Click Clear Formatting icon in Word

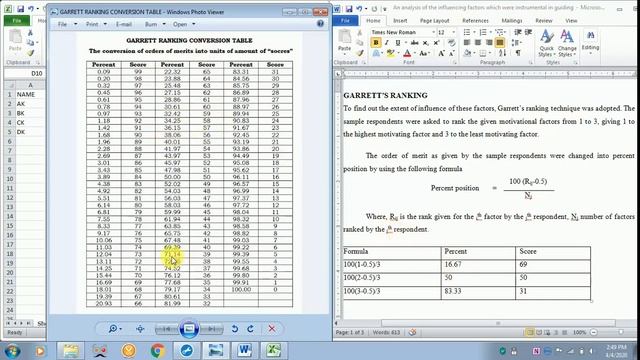tap(451, 42)
